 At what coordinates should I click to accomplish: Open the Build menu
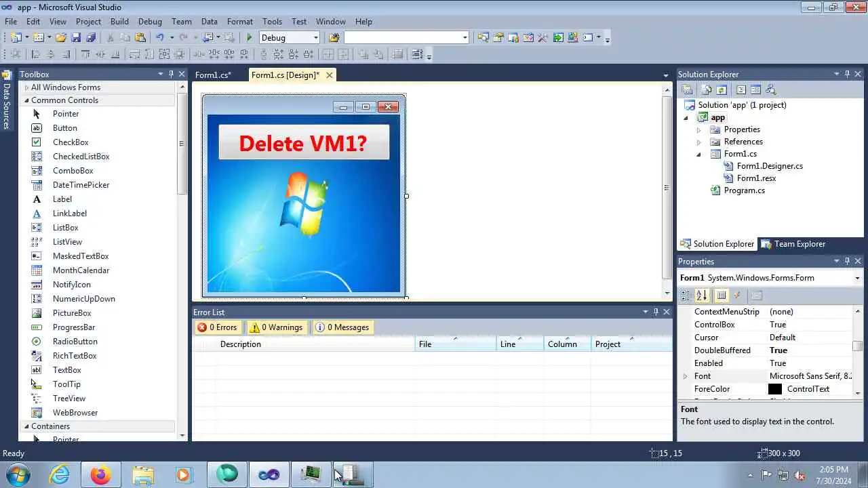point(119,22)
